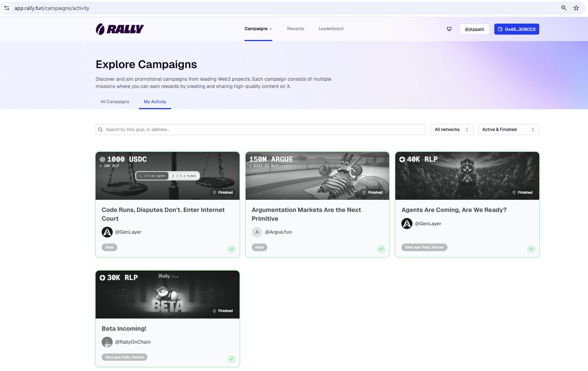Open Code Runs, Disputes Don't campaign title
588x371 pixels.
coord(163,214)
